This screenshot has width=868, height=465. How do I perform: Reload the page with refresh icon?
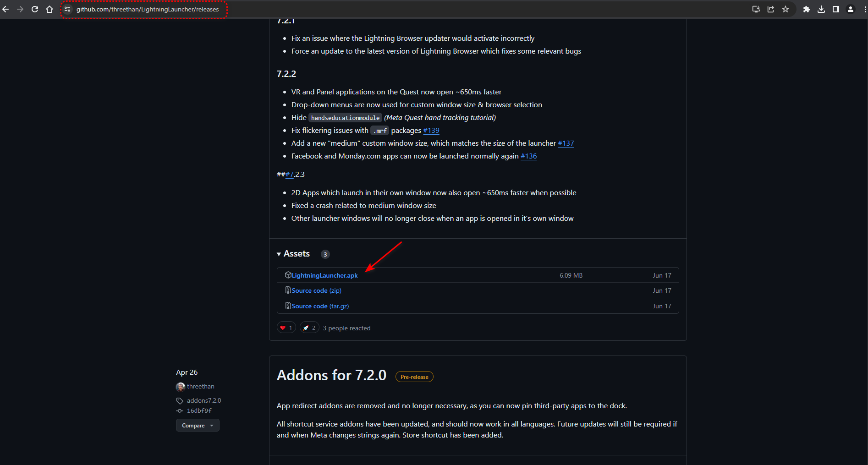(35, 9)
